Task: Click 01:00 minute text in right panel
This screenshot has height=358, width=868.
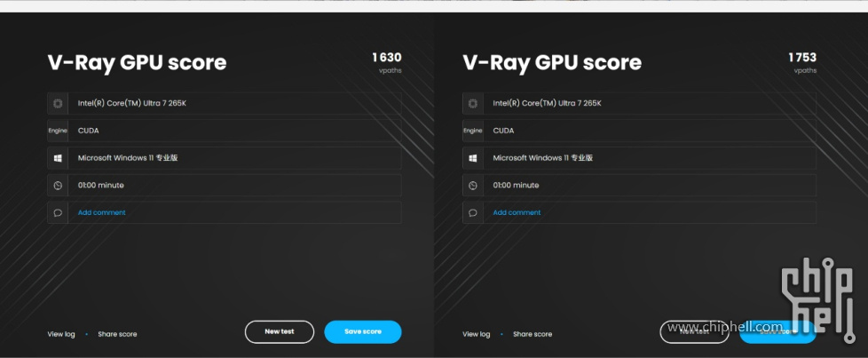Action: [x=516, y=185]
